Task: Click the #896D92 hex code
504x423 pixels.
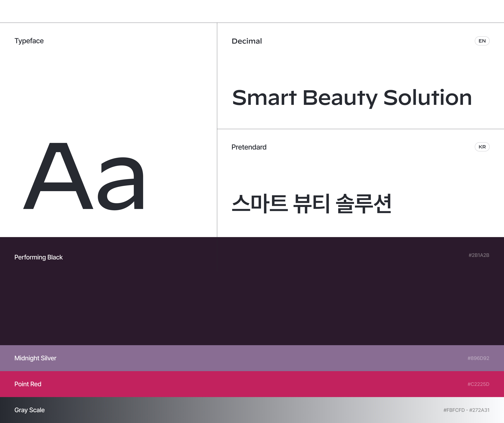Action: point(478,358)
